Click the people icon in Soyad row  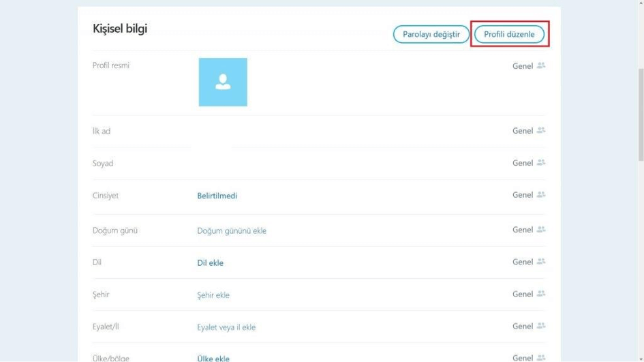[541, 163]
